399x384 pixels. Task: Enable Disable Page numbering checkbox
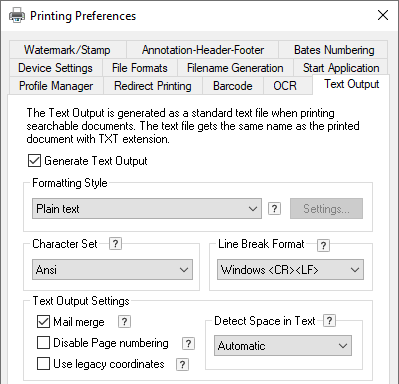point(43,343)
